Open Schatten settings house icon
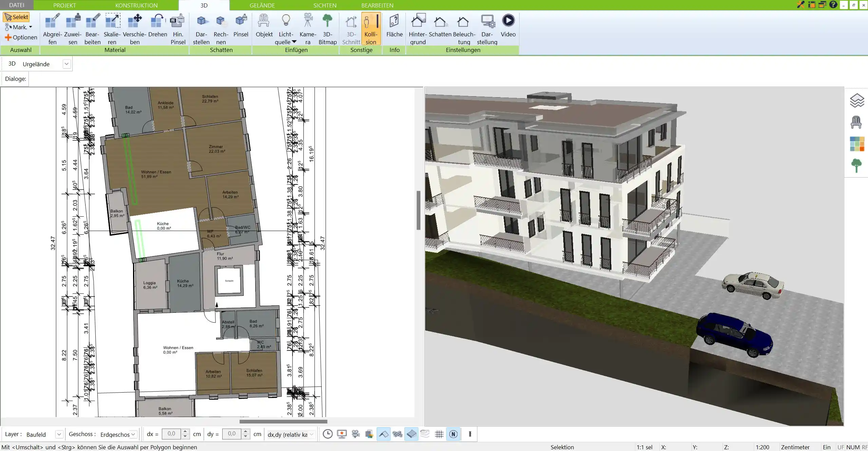 click(x=440, y=26)
